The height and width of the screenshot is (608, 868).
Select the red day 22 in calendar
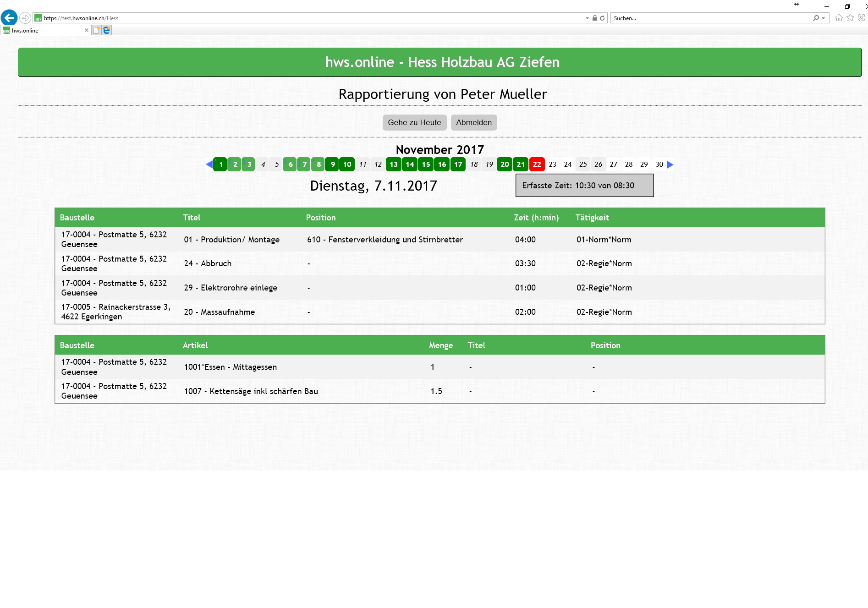(537, 164)
